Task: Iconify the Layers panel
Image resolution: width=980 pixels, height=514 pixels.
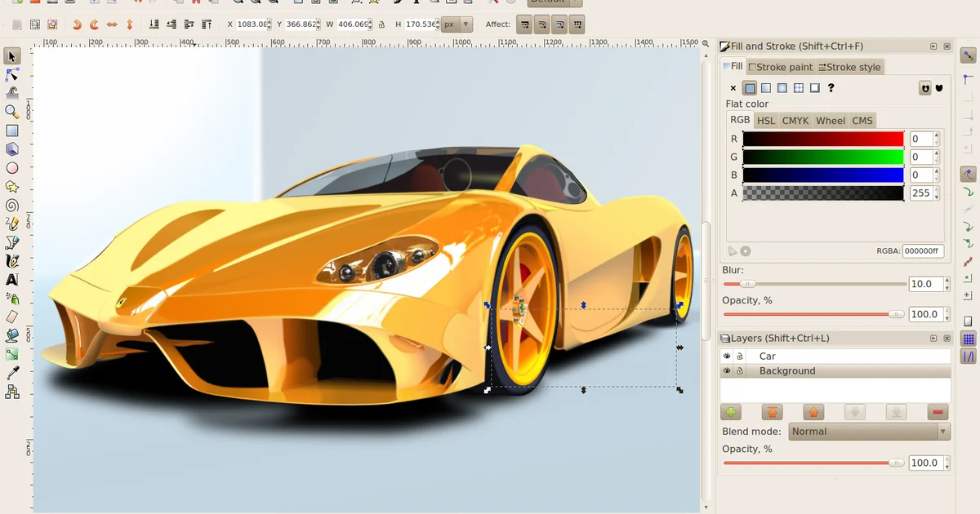Action: [933, 338]
